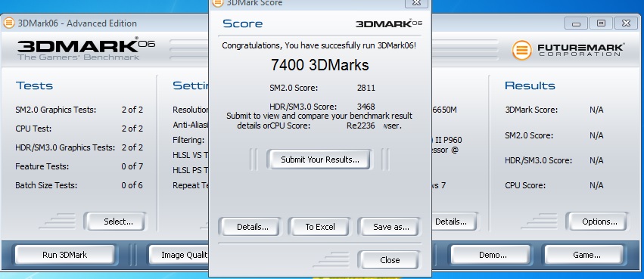
Task: Click the SM2.0 Score value 2811
Action: (366, 88)
